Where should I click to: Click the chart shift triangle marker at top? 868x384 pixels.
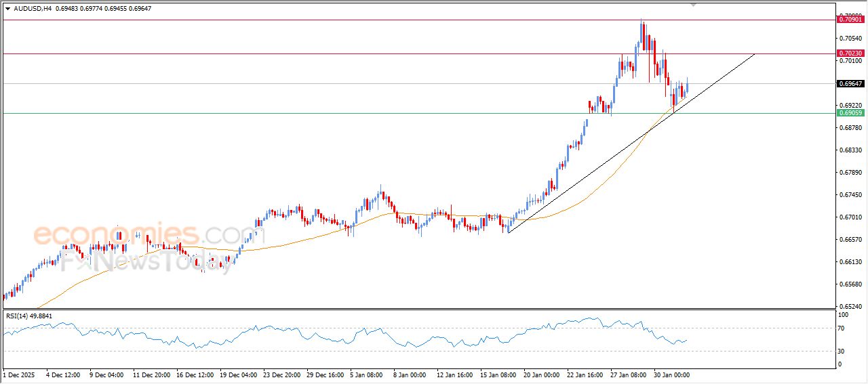click(x=693, y=4)
